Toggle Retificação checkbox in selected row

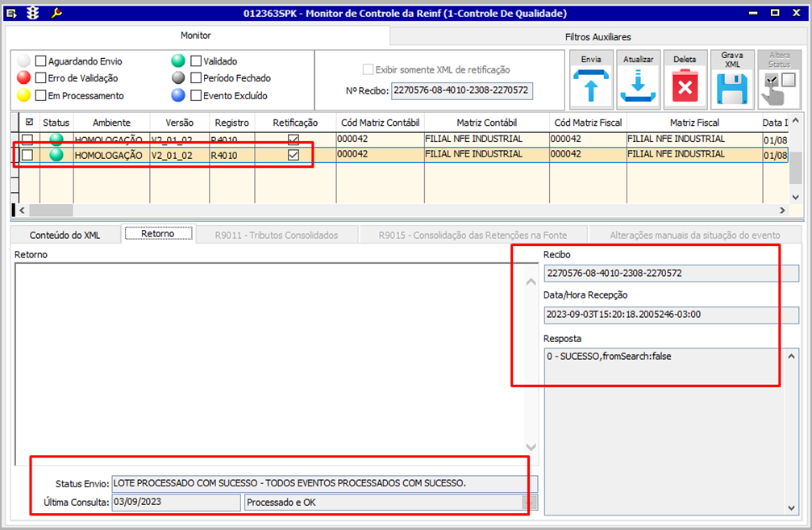pos(294,155)
